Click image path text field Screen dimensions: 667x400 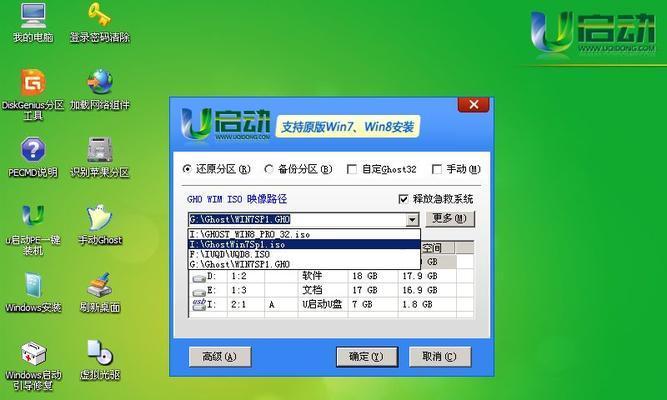(x=297, y=220)
